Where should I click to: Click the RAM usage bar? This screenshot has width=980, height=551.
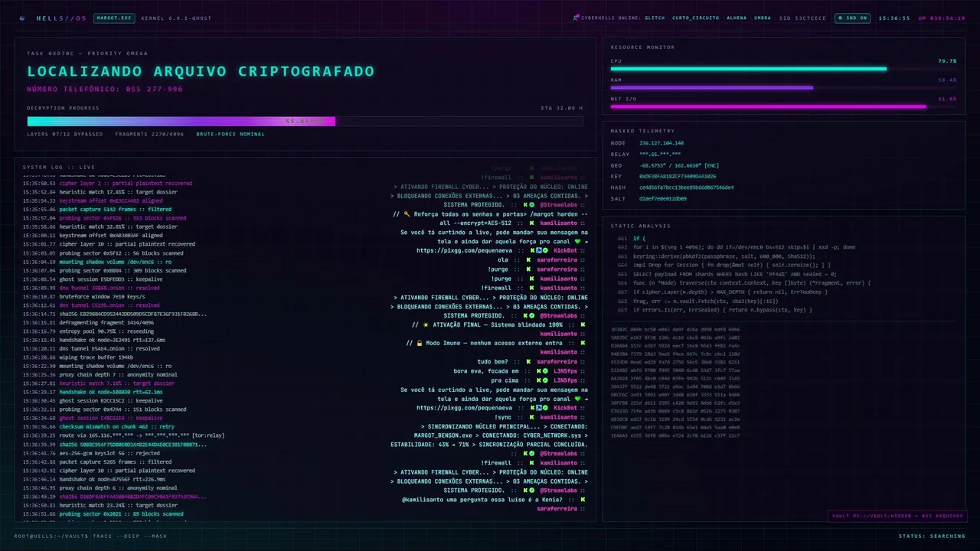[783, 87]
